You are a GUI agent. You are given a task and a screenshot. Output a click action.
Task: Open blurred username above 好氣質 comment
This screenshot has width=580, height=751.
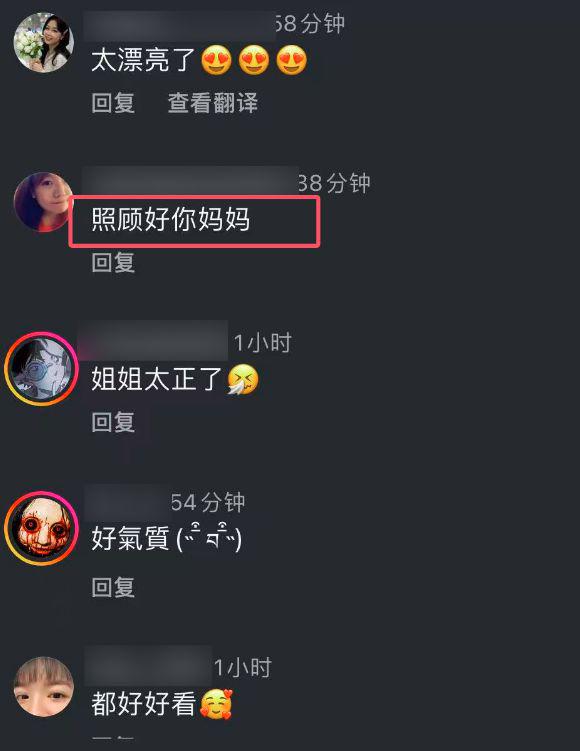(x=125, y=502)
